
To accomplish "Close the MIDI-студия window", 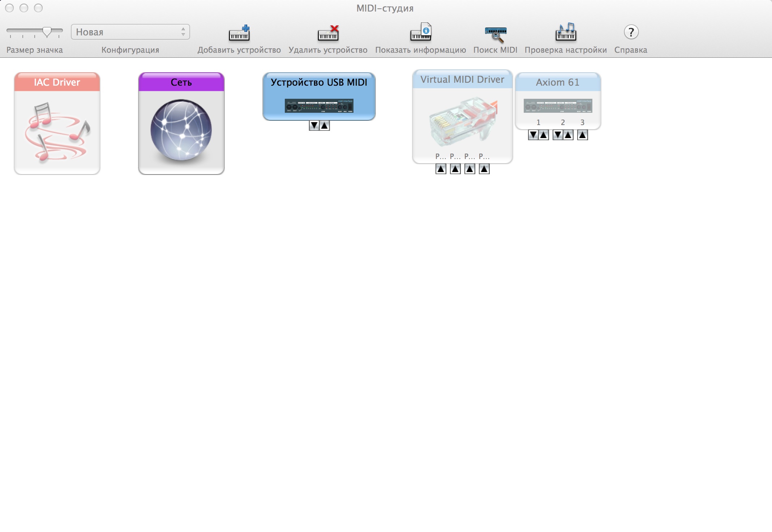I will 10,8.
